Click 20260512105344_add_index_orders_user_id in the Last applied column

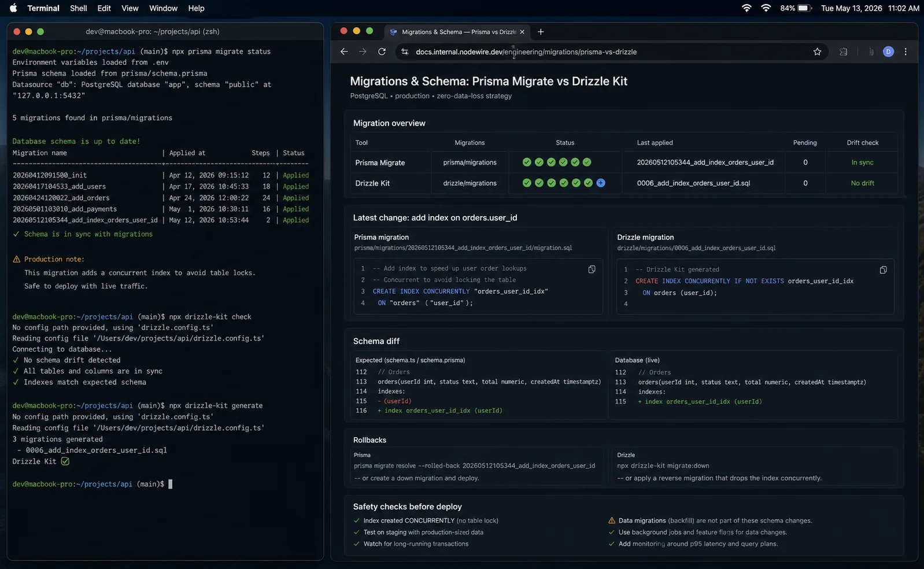[705, 162]
